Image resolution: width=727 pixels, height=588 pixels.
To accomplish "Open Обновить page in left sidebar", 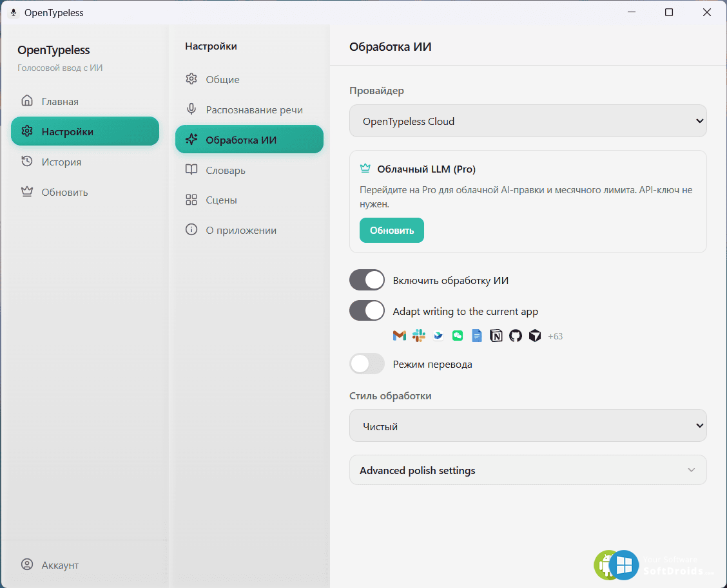I will (x=85, y=192).
